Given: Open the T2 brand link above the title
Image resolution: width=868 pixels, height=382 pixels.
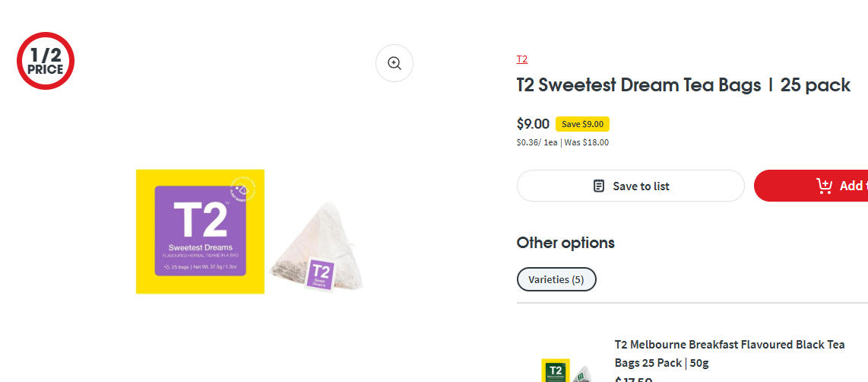Looking at the screenshot, I should 522,59.
